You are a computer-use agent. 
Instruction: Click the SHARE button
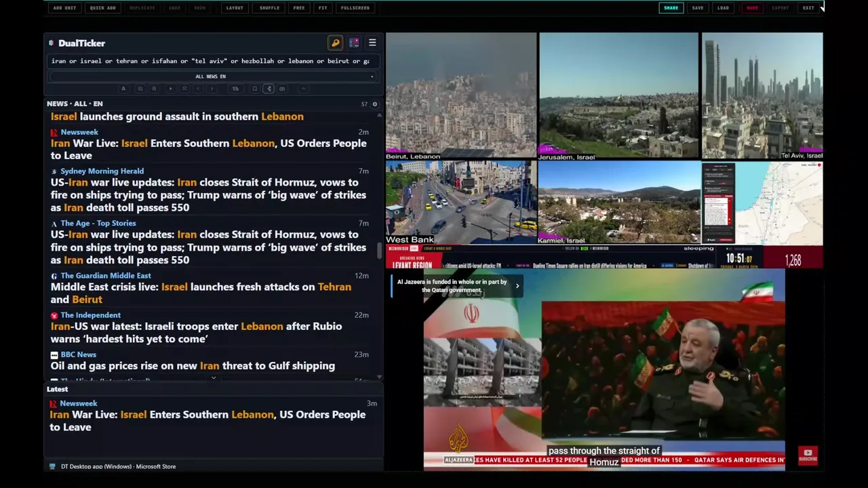pyautogui.click(x=671, y=8)
